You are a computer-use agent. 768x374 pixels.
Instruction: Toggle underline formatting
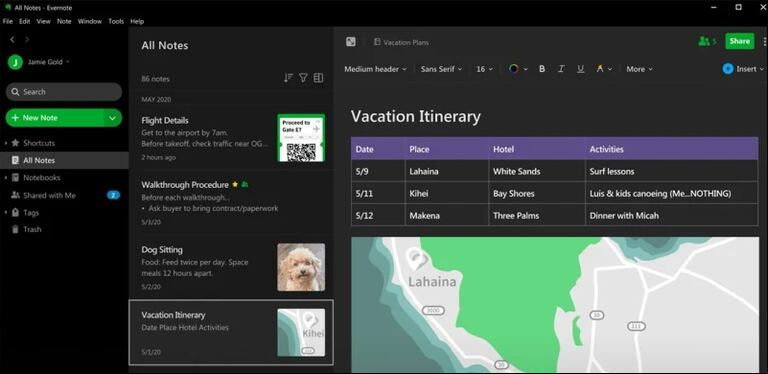(580, 69)
